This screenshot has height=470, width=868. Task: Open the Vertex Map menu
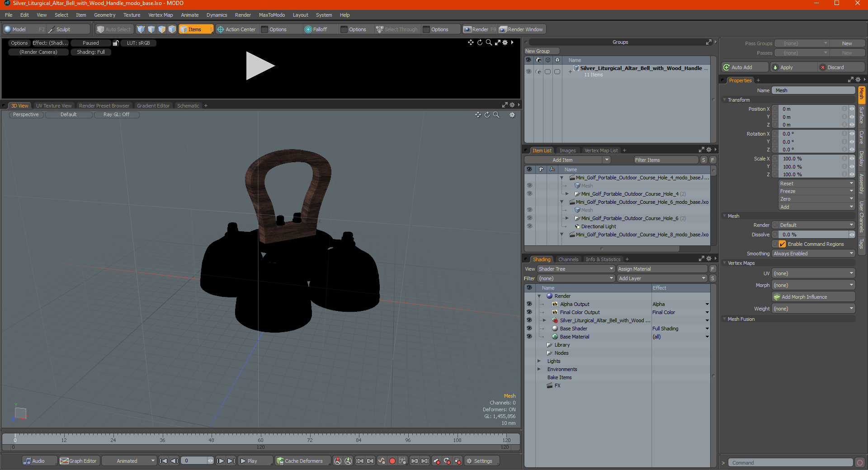tap(160, 15)
